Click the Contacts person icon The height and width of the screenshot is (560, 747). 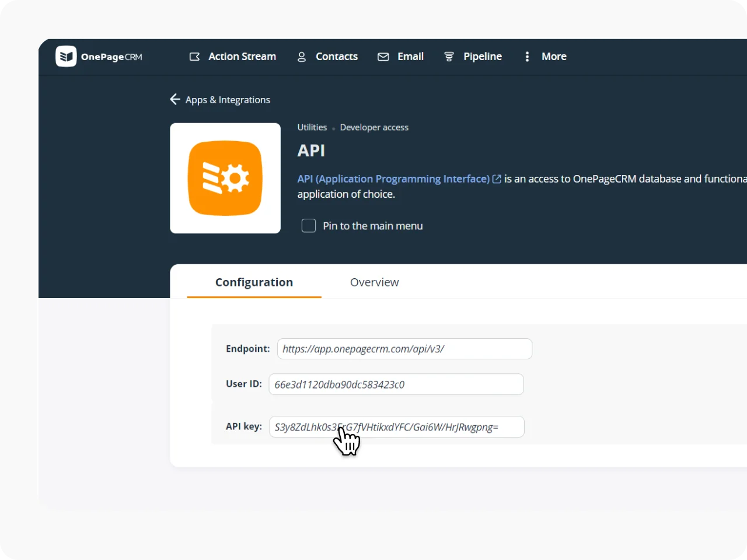(x=302, y=57)
